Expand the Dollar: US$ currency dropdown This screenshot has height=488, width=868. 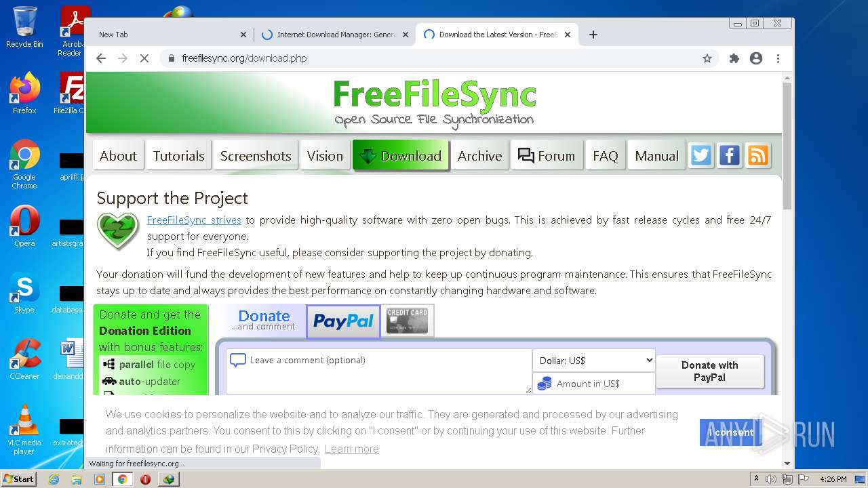point(594,361)
